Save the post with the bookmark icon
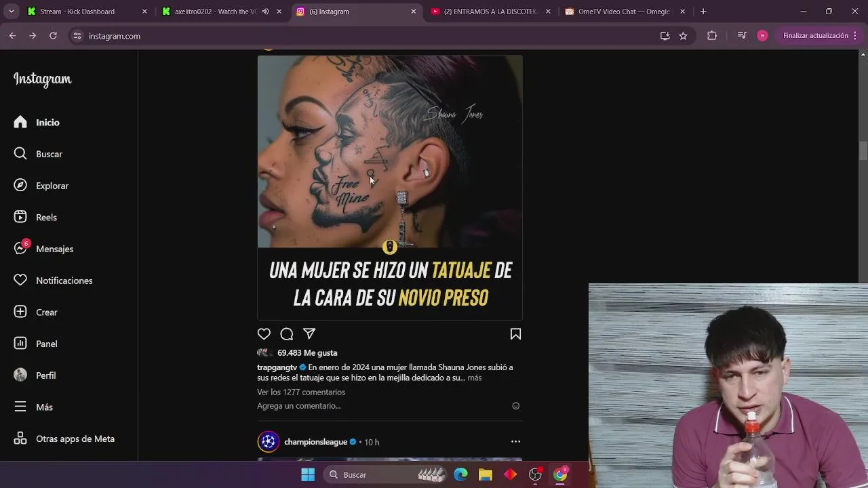 515,333
